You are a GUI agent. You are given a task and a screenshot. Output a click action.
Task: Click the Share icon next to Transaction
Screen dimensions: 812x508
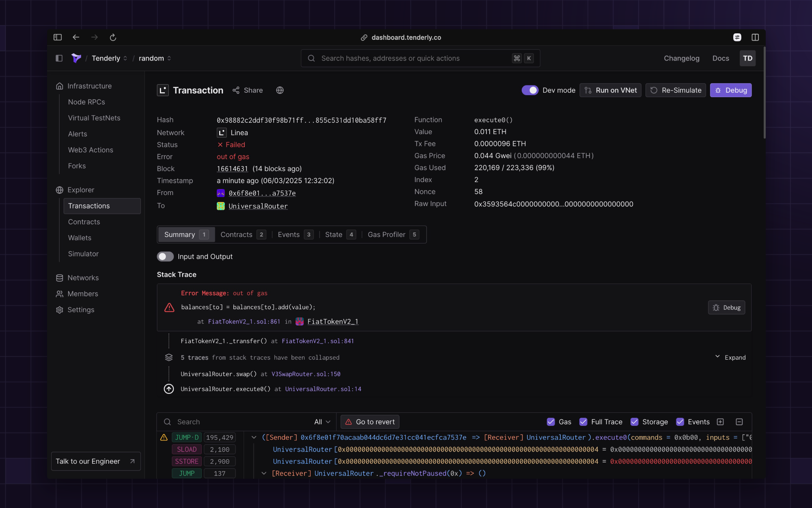tap(236, 90)
